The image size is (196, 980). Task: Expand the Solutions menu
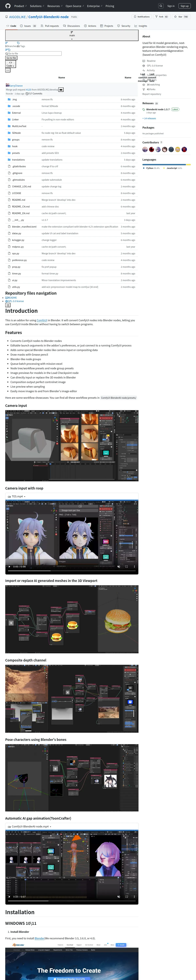click(x=37, y=6)
